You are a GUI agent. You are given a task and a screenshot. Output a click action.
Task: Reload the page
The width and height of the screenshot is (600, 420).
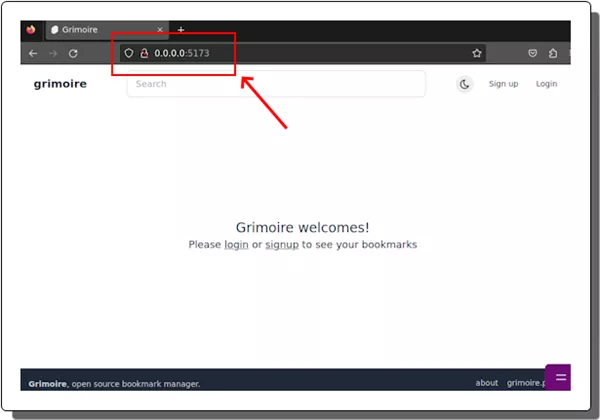click(x=73, y=53)
